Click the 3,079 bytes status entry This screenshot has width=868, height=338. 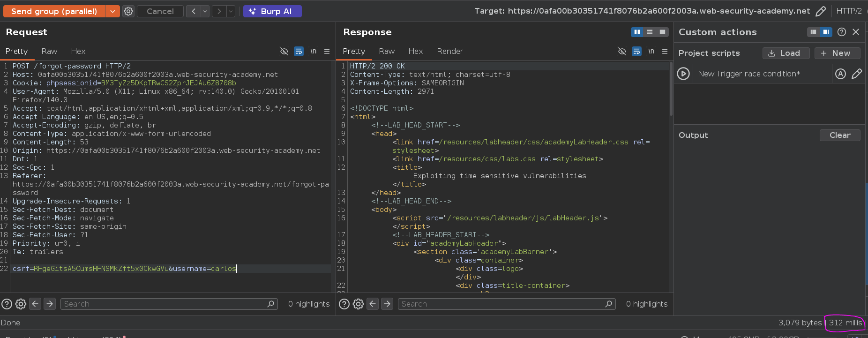pos(800,323)
